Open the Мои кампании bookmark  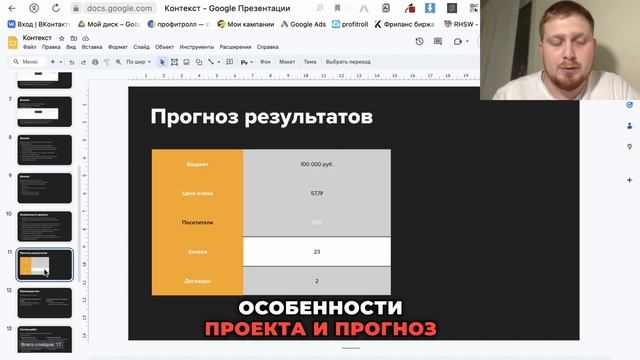click(246, 24)
